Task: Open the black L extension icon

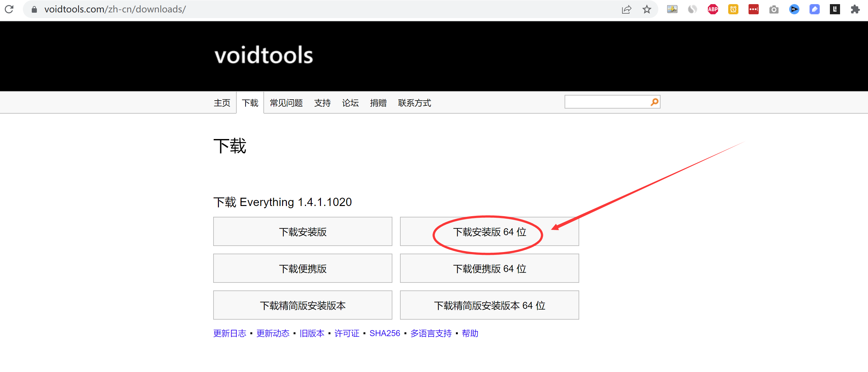Action: point(835,10)
